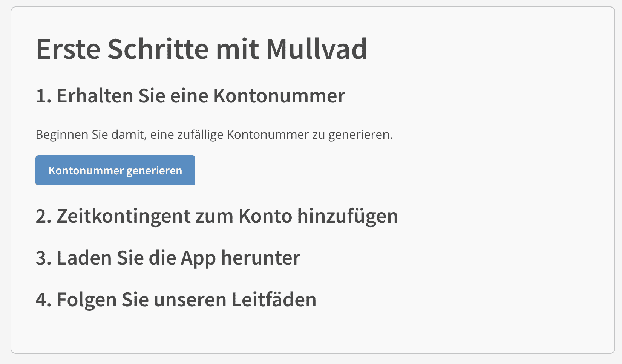
Task: Click the sentence starting with Beginnen Sie damit
Action: tap(214, 135)
